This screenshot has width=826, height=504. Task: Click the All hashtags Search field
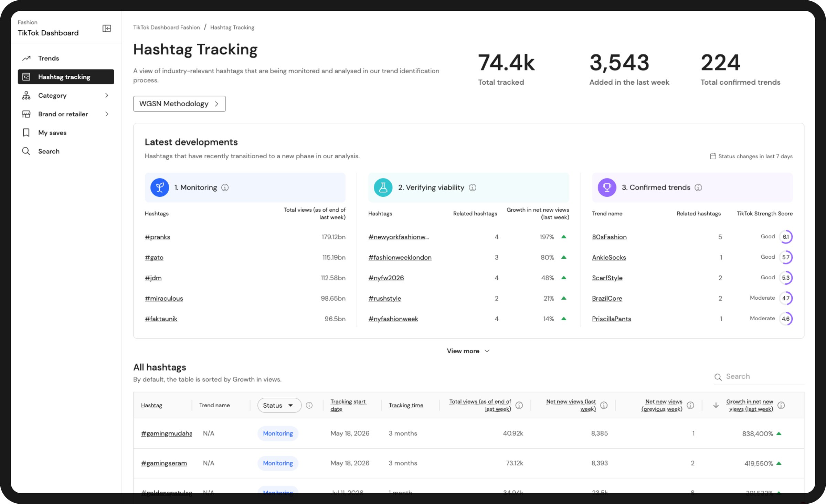759,376
